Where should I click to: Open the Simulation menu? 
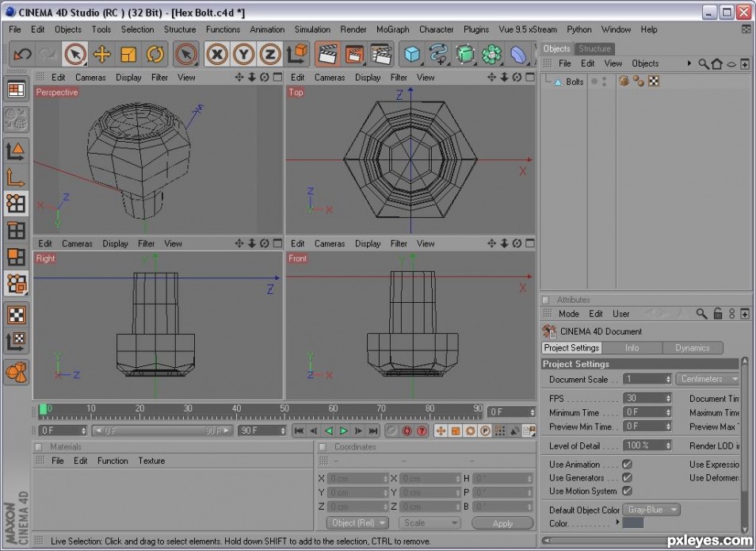click(x=312, y=29)
